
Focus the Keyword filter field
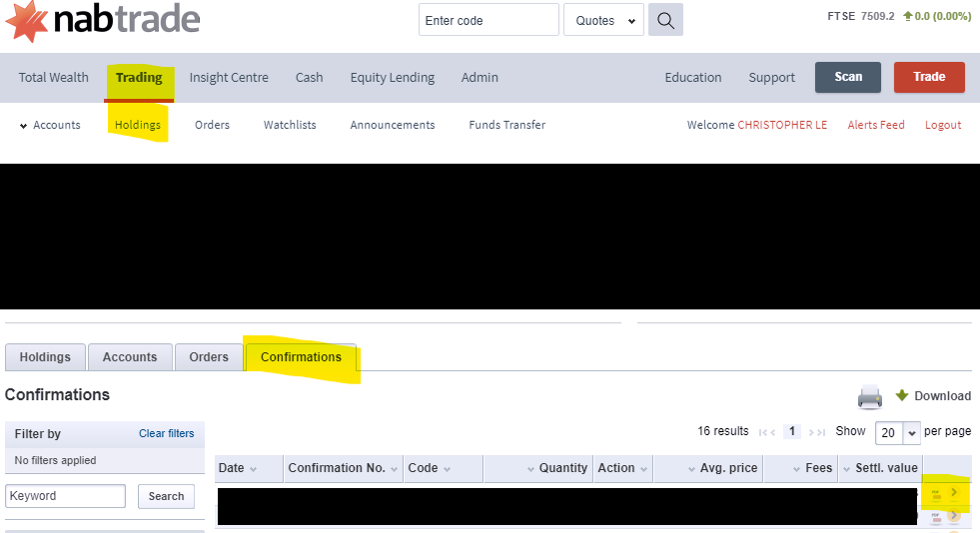click(66, 496)
